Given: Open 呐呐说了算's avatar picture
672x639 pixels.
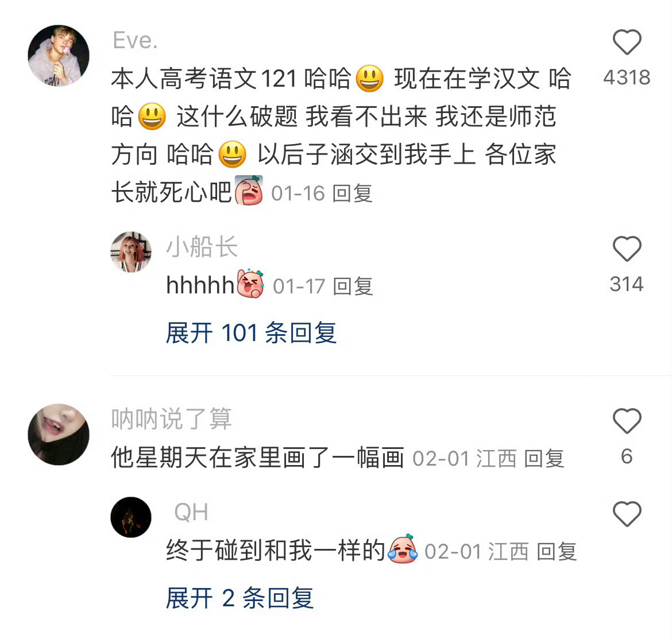Looking at the screenshot, I should coord(59,434).
